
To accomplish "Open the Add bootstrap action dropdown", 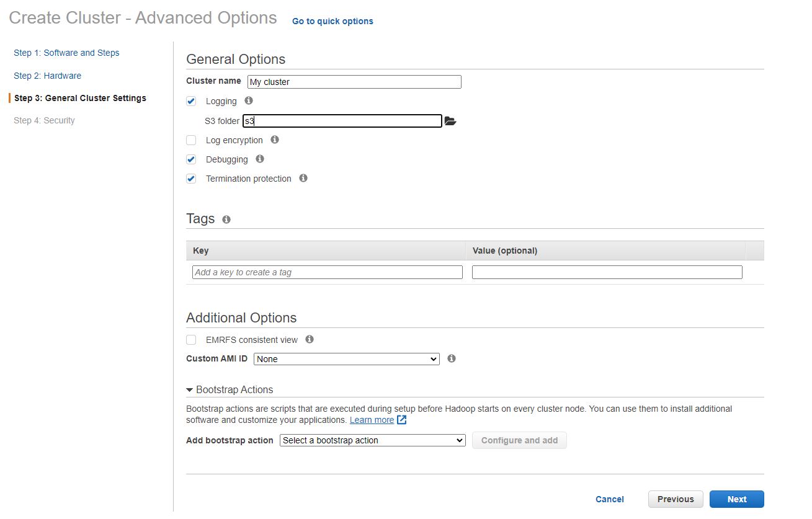I will coord(372,440).
